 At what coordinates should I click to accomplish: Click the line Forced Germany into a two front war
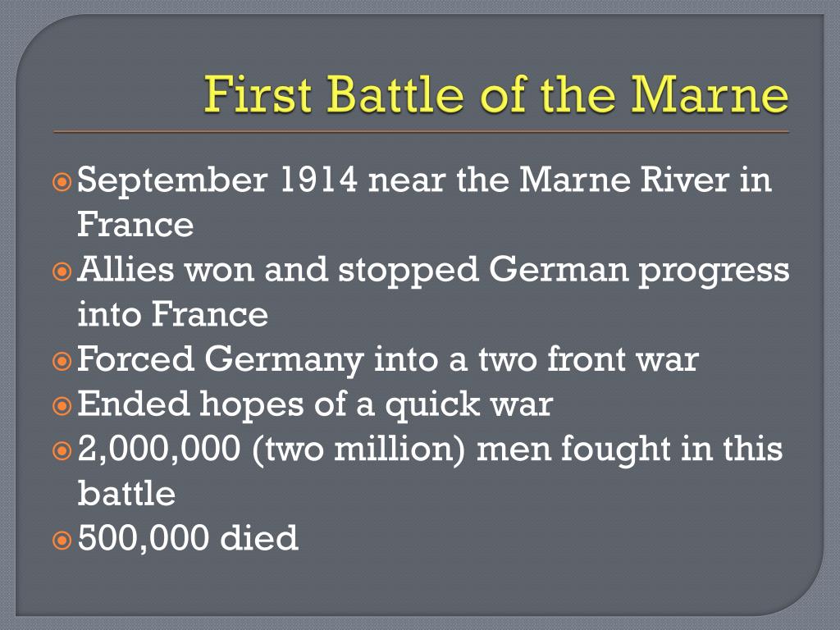[388, 360]
